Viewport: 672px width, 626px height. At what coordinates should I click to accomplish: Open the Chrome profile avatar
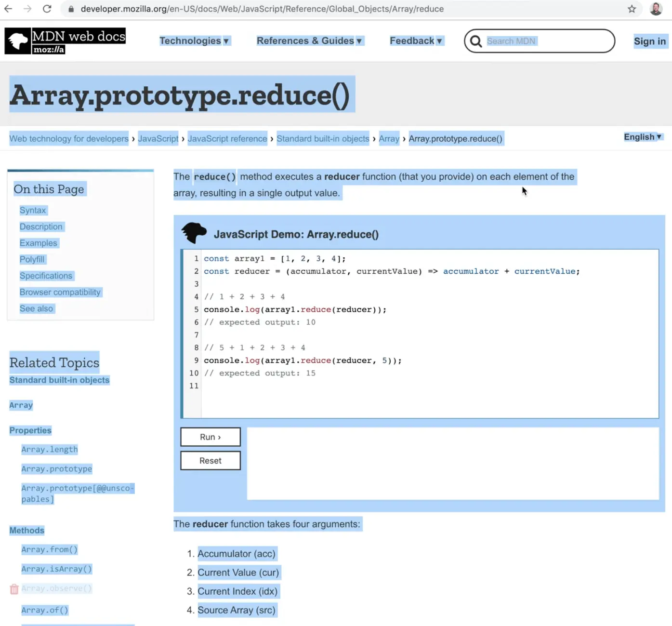[x=656, y=9]
